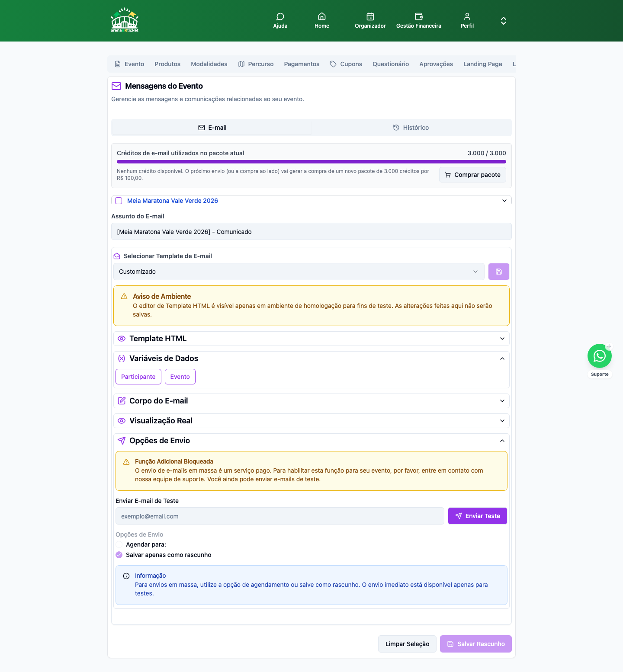623x672 pixels.
Task: Focus the Assunto do E-mail field
Action: (311, 231)
